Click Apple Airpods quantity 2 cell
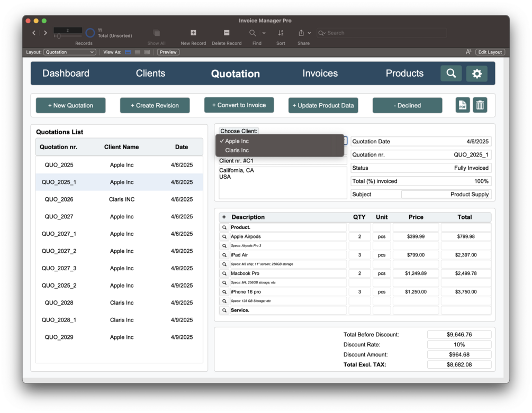 [359, 236]
